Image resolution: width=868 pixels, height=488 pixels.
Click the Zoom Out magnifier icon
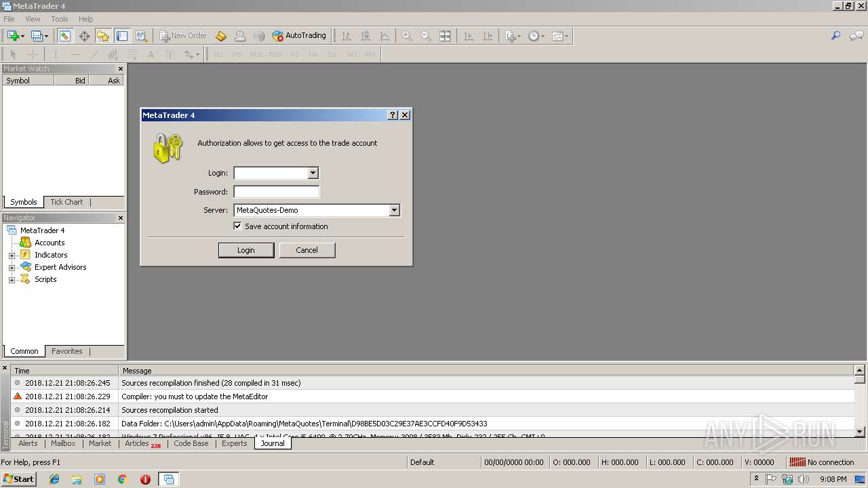tap(426, 36)
